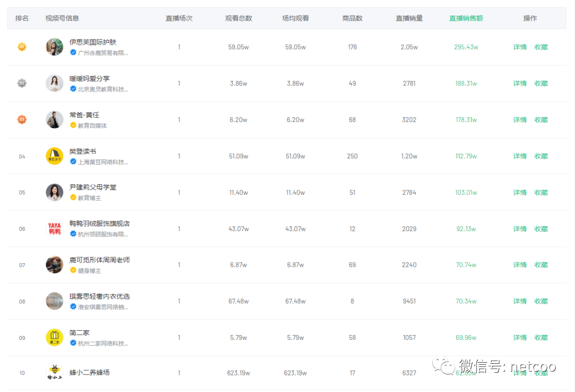Image resolution: width=575 pixels, height=392 pixels.
Task: Click the YAYA 鸭鸭 logo avatar
Action: coord(54,228)
